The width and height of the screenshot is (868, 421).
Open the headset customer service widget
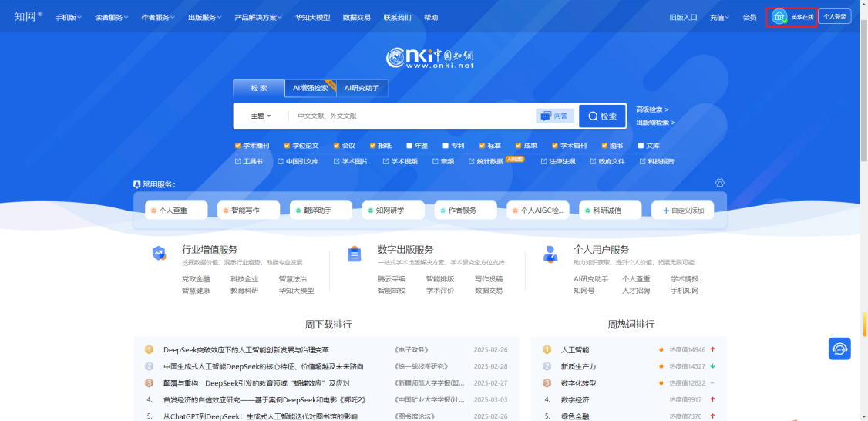839,349
